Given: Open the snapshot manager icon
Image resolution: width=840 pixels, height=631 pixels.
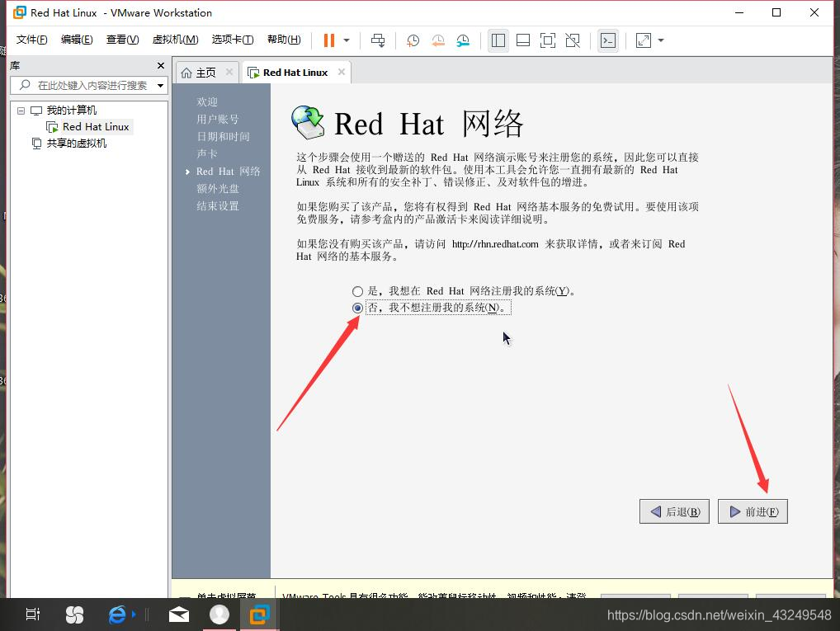Looking at the screenshot, I should click(x=463, y=40).
